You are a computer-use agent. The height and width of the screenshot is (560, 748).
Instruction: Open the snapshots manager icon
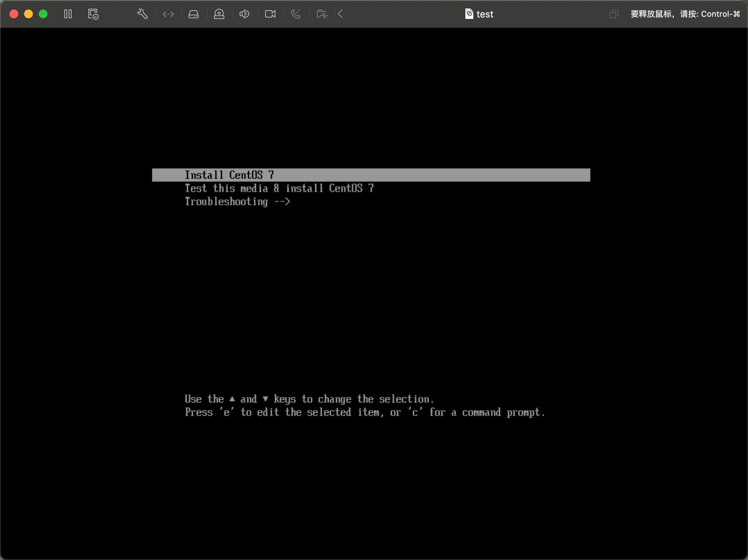coord(93,14)
